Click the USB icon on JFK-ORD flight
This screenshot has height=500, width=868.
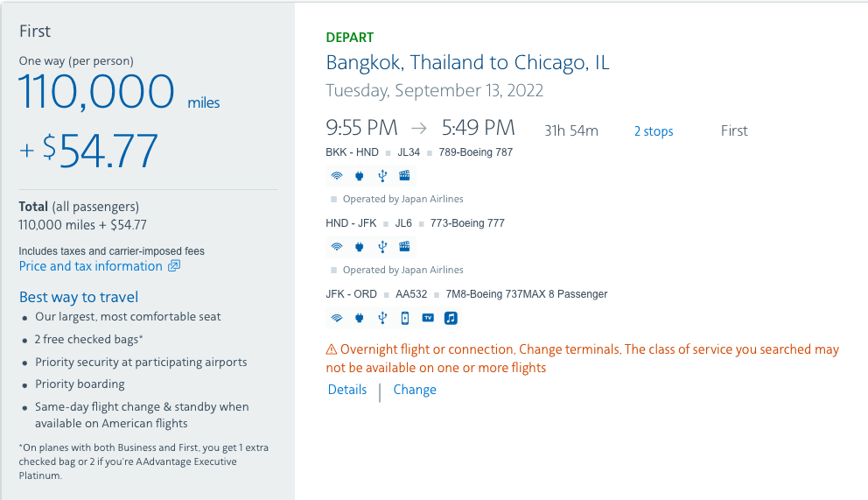tap(382, 318)
